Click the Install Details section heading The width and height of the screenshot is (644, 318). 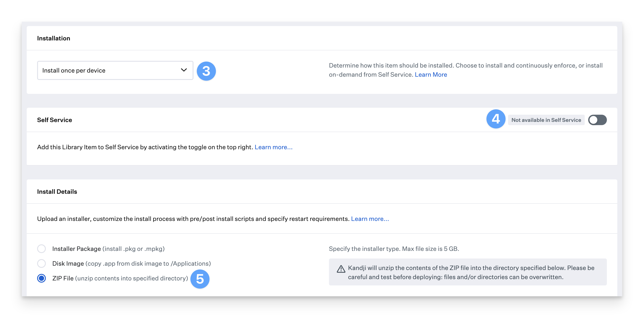coord(57,192)
